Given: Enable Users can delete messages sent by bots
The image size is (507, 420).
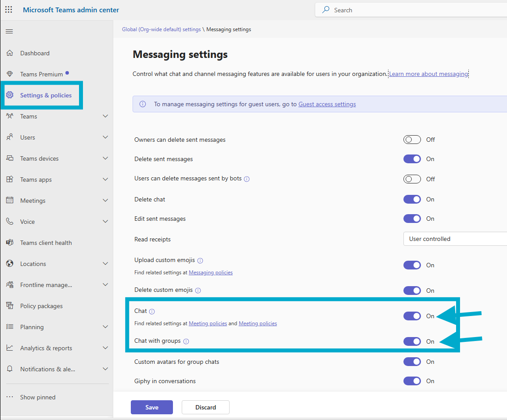Looking at the screenshot, I should coord(412,179).
